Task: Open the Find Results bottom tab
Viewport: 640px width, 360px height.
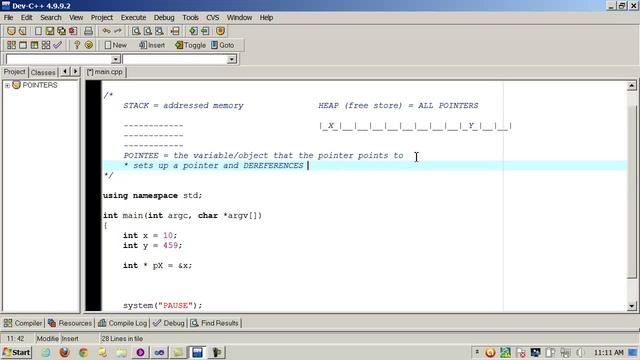Action: pyautogui.click(x=215, y=323)
